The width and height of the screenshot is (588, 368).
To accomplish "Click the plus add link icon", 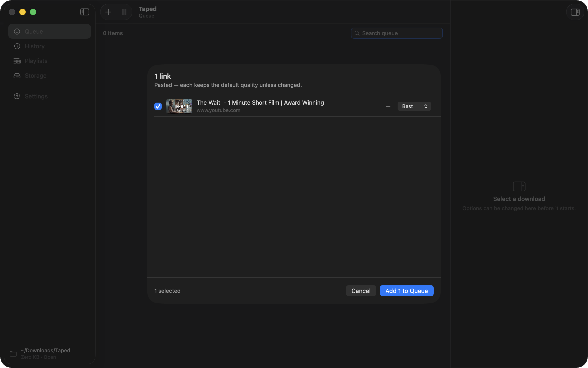I will point(108,12).
